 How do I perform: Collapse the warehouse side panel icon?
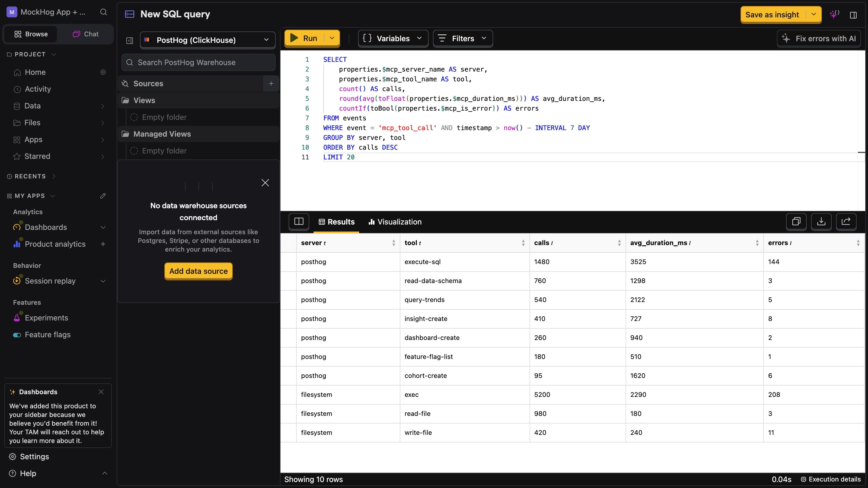(129, 40)
